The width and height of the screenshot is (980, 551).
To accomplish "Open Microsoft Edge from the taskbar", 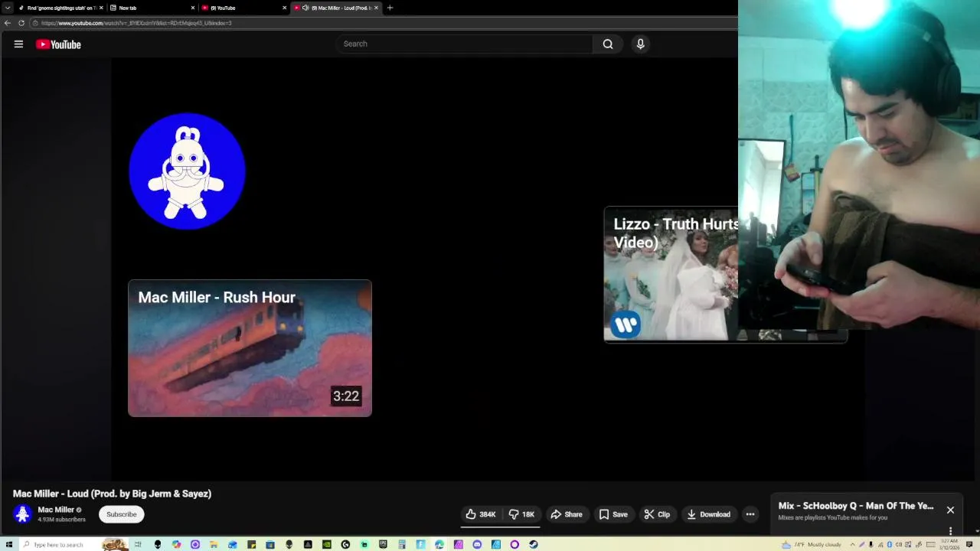I will (x=439, y=544).
